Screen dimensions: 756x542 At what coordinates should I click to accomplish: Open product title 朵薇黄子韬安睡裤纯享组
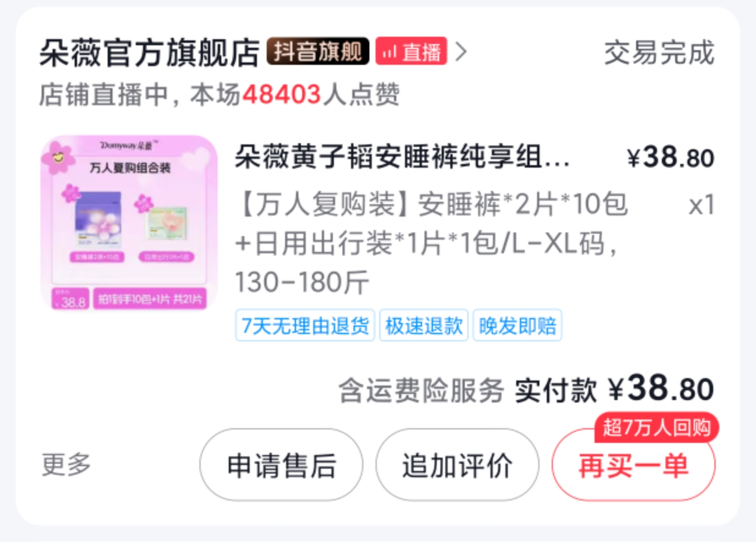(402, 158)
